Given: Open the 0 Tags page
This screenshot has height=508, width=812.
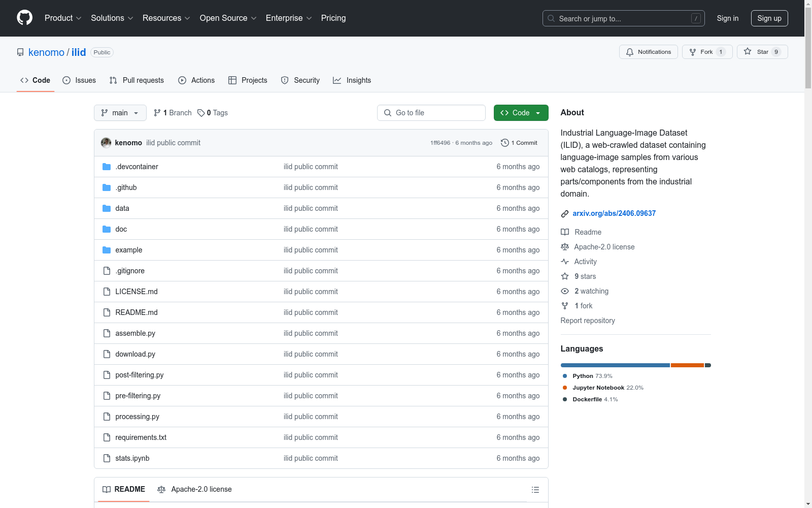Looking at the screenshot, I should pyautogui.click(x=213, y=113).
